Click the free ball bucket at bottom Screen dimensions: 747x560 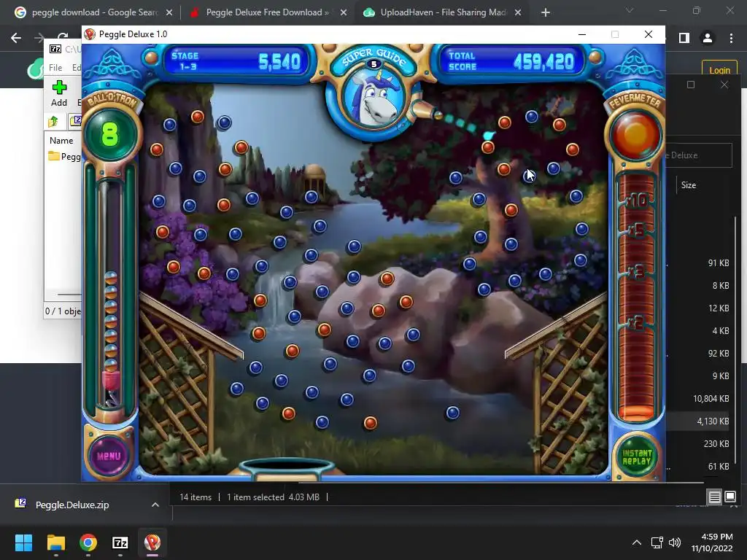(286, 468)
